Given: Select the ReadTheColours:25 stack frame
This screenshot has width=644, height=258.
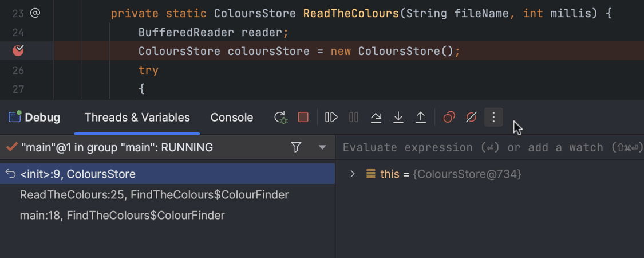Looking at the screenshot, I should (154, 195).
